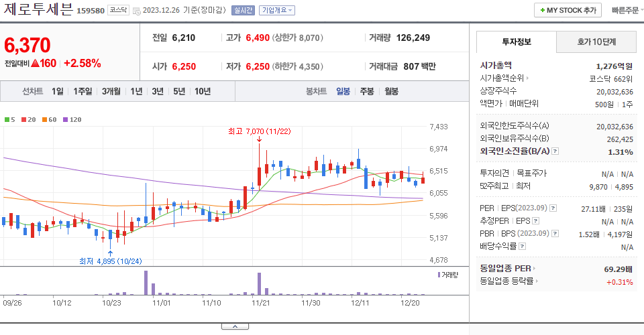Select 주봉 candlestick chart

[x=367, y=91]
